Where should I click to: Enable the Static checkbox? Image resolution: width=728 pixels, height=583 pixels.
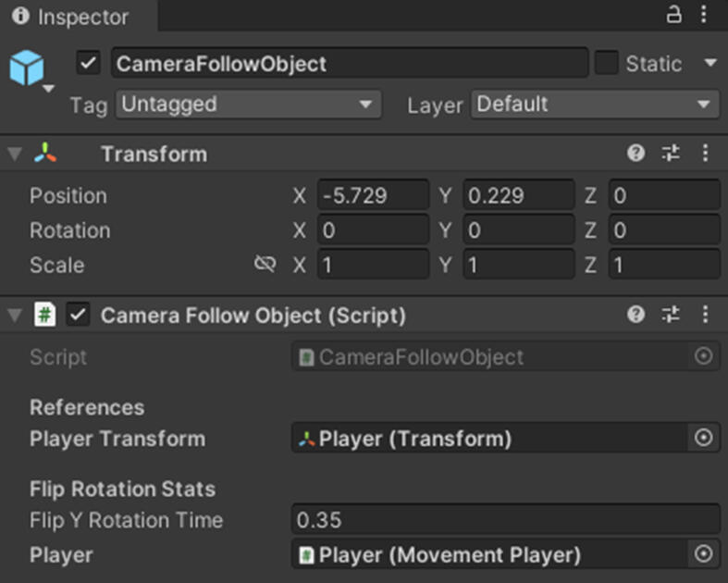[x=606, y=64]
